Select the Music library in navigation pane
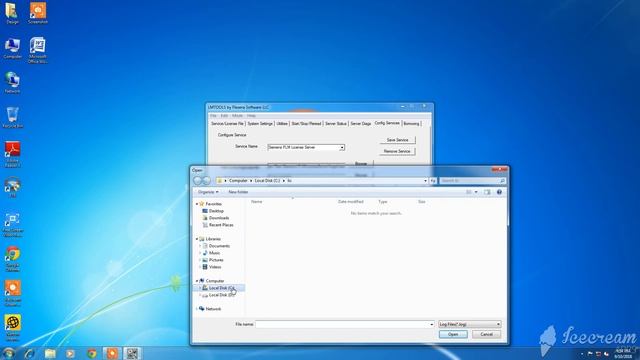640x360 pixels. tap(214, 253)
